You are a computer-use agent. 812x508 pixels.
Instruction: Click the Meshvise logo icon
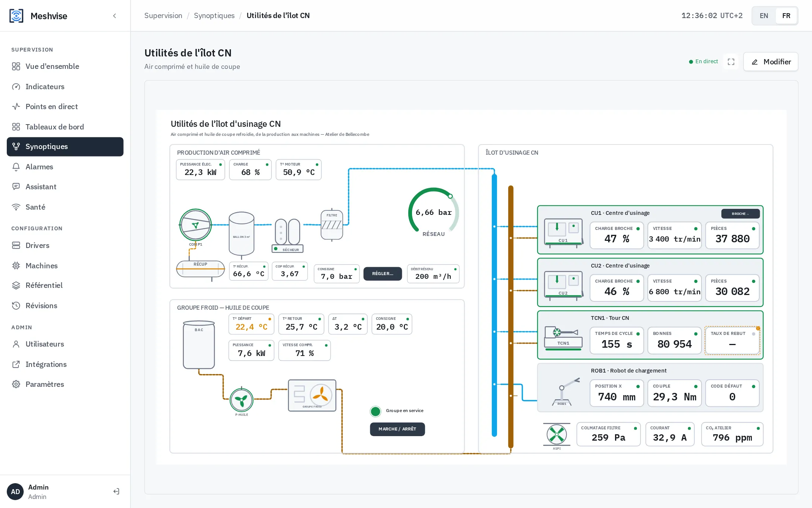(16, 16)
